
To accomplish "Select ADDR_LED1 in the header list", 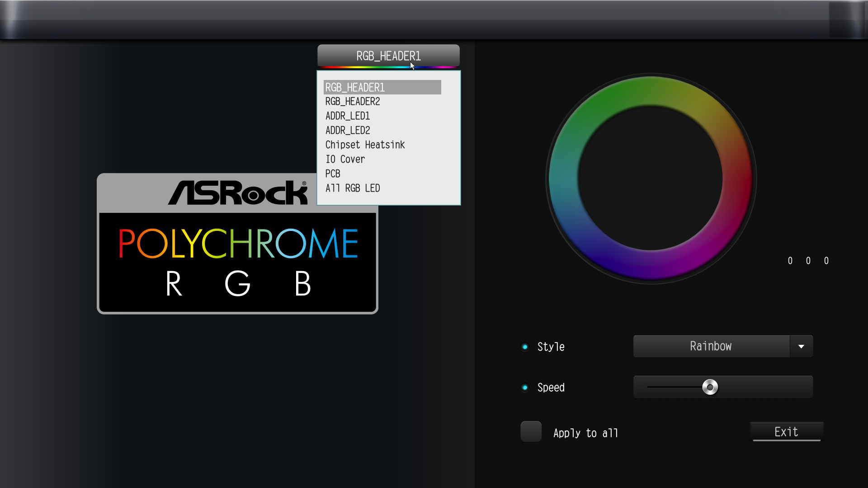I will [x=347, y=116].
